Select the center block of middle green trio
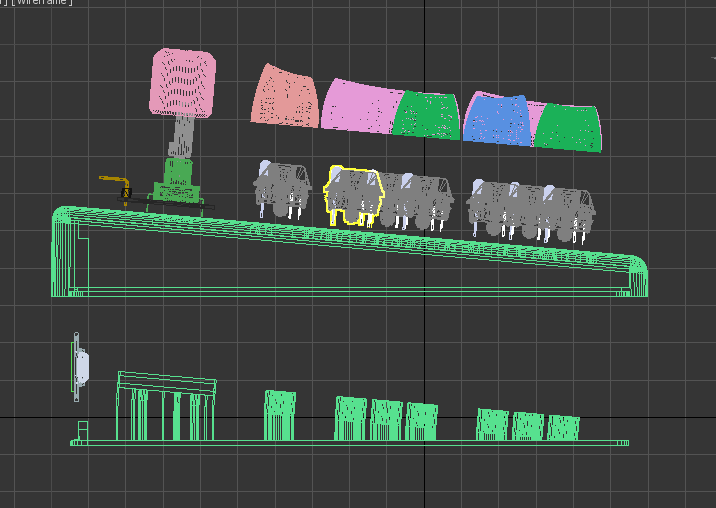This screenshot has width=716, height=508. tap(386, 420)
